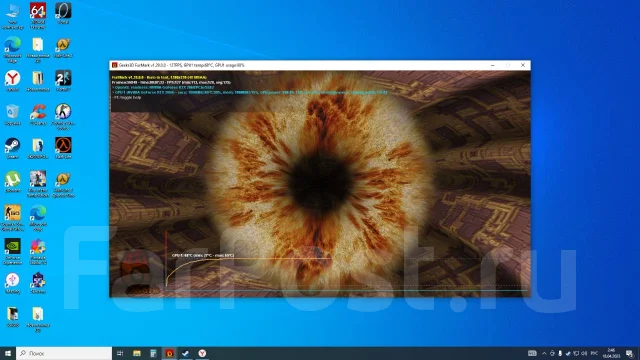Open the CCleaner desktop shortcut
Viewport: 640px width, 360px height.
tap(38, 114)
